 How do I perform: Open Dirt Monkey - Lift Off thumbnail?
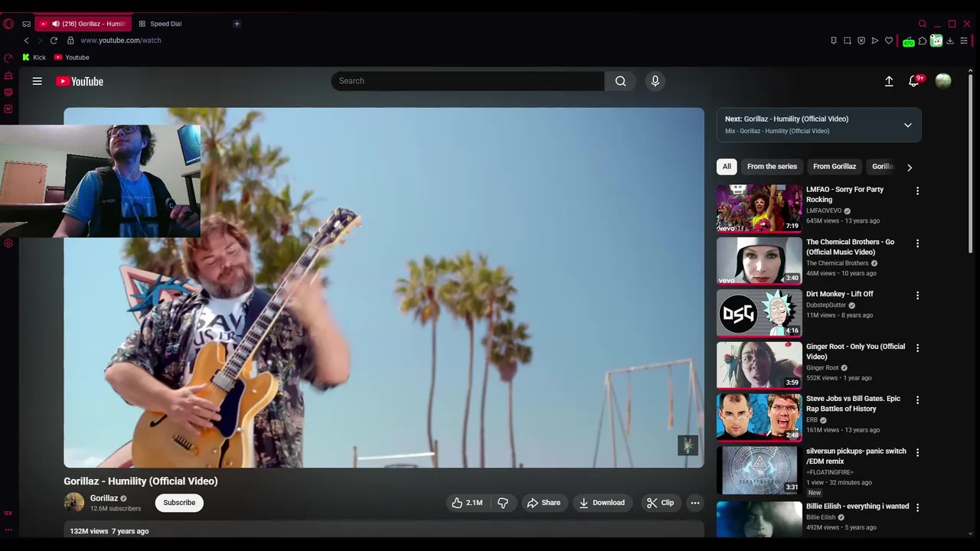(759, 313)
